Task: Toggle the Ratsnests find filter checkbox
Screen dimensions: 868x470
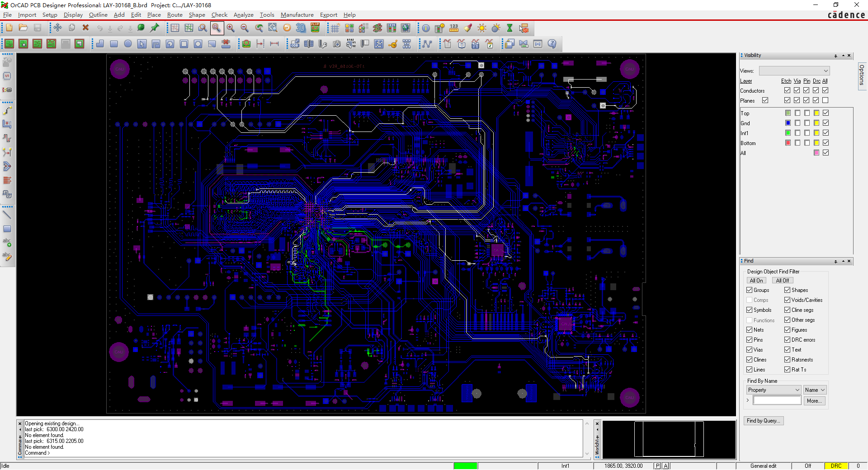Action: [788, 360]
